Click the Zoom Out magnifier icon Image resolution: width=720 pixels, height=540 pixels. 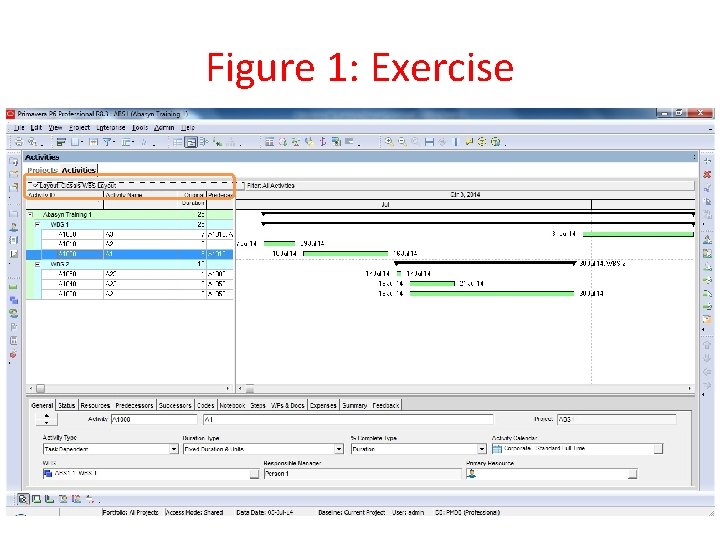tap(402, 142)
